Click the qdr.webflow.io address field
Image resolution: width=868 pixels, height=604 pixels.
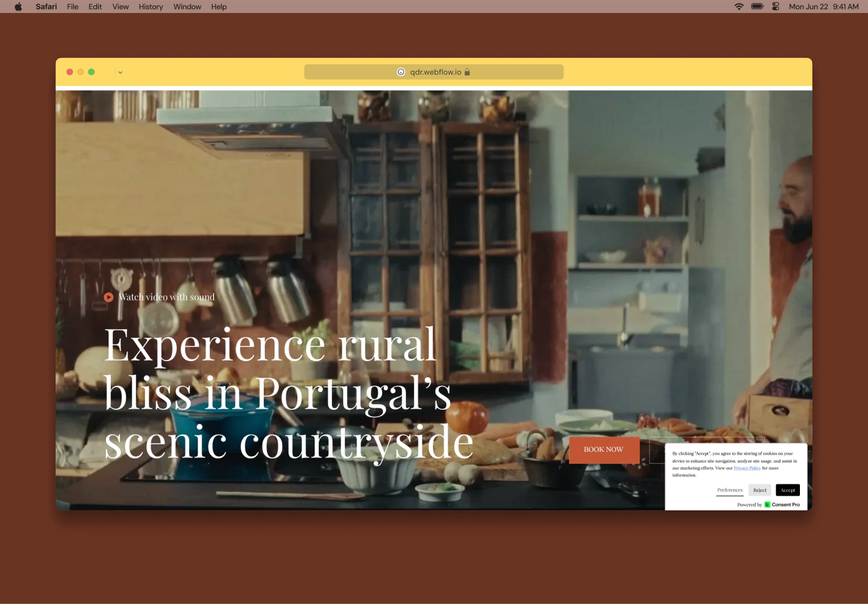click(x=435, y=72)
